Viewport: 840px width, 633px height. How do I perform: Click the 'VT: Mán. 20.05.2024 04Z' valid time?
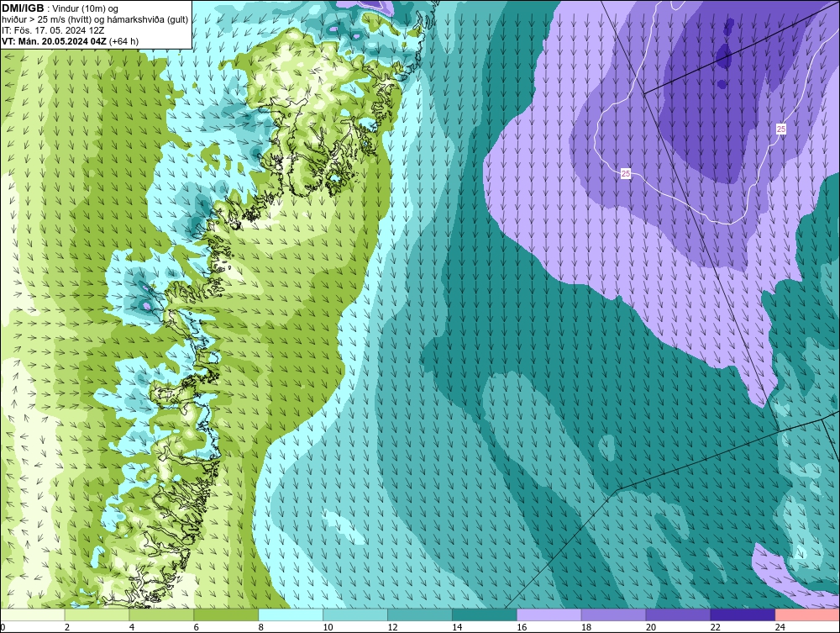point(54,41)
